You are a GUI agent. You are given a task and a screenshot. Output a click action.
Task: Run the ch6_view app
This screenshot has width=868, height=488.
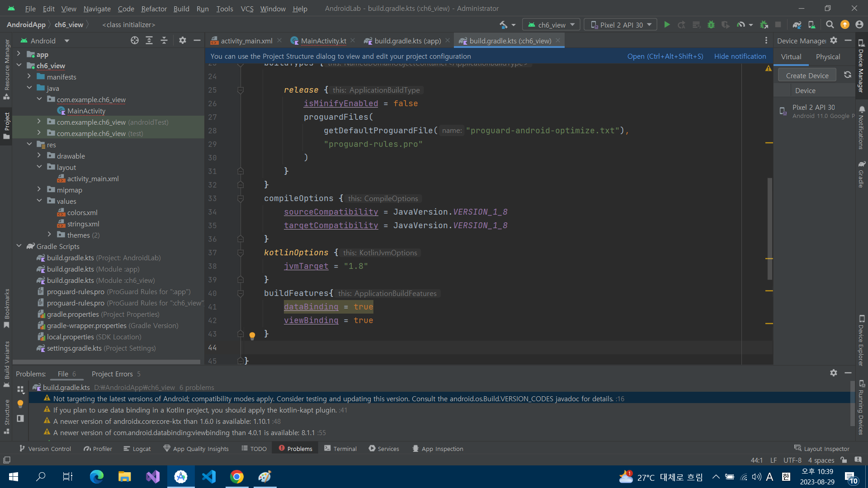point(667,25)
